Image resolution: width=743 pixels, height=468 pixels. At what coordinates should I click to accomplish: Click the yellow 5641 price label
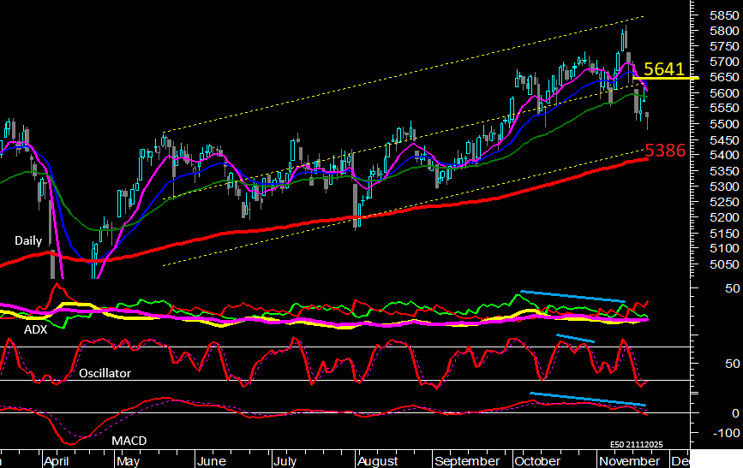pos(664,69)
